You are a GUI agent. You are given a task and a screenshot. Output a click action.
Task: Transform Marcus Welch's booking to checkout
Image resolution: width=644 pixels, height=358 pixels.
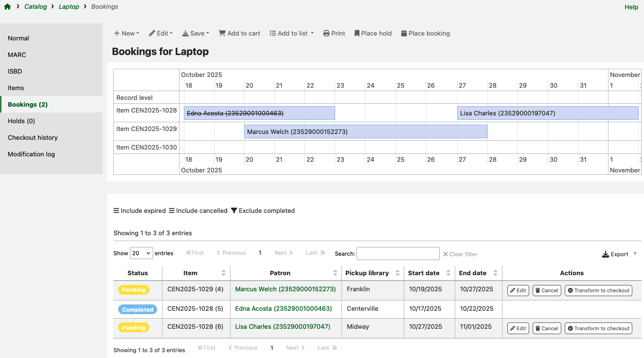click(598, 290)
